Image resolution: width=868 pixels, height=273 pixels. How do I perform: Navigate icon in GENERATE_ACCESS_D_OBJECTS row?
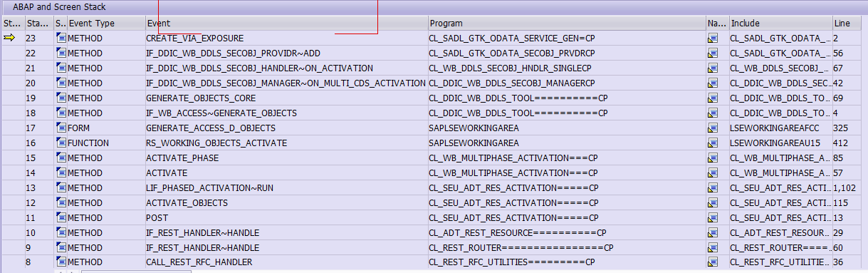click(x=712, y=128)
